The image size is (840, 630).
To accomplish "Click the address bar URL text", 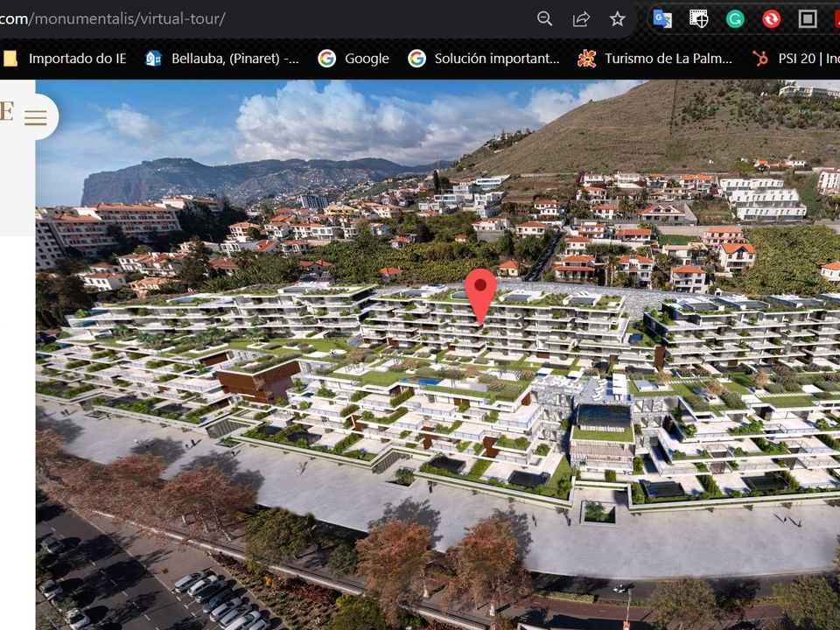I will tap(113, 18).
